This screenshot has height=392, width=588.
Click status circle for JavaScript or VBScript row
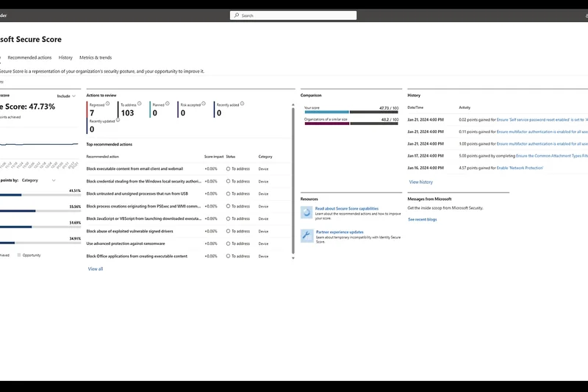228,218
